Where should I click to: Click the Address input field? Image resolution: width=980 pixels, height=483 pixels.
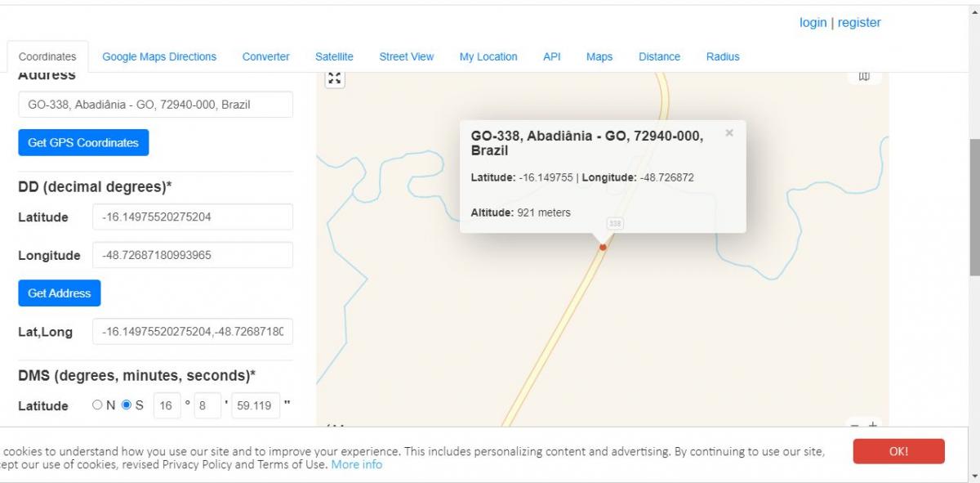[x=155, y=105]
